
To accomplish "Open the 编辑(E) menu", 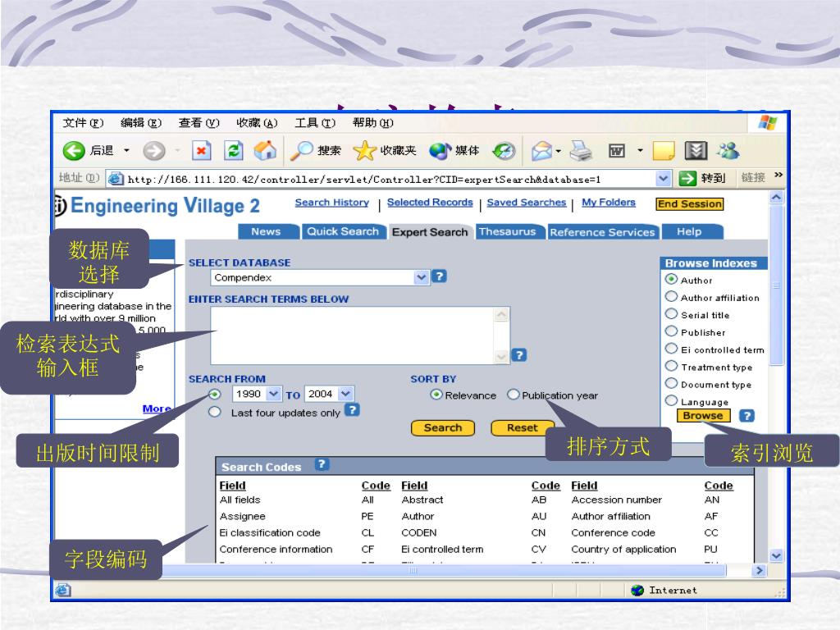I will coord(141,123).
